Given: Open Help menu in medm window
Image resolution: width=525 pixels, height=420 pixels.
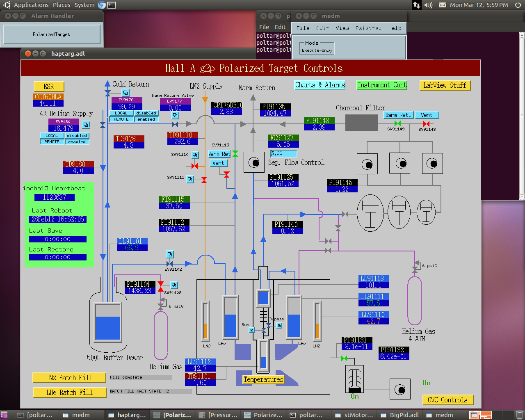Looking at the screenshot, I should 395,28.
